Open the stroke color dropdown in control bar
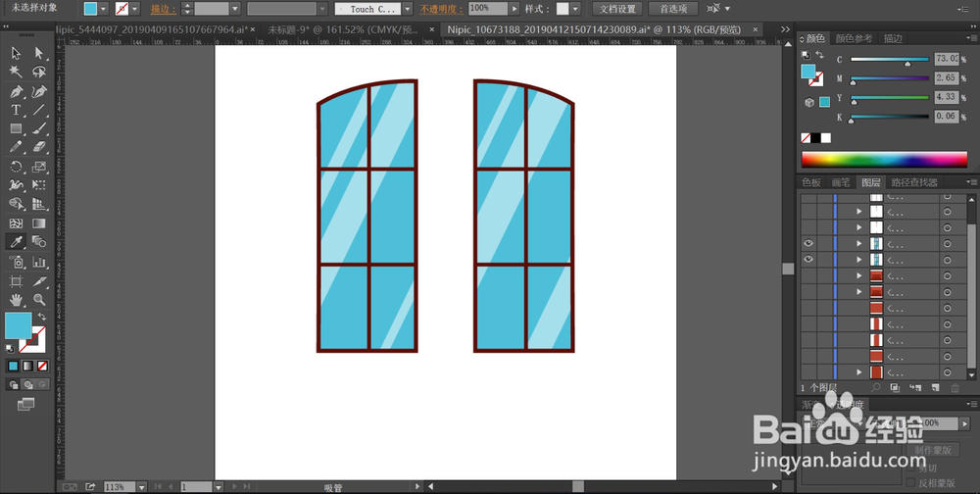 pyautogui.click(x=134, y=9)
